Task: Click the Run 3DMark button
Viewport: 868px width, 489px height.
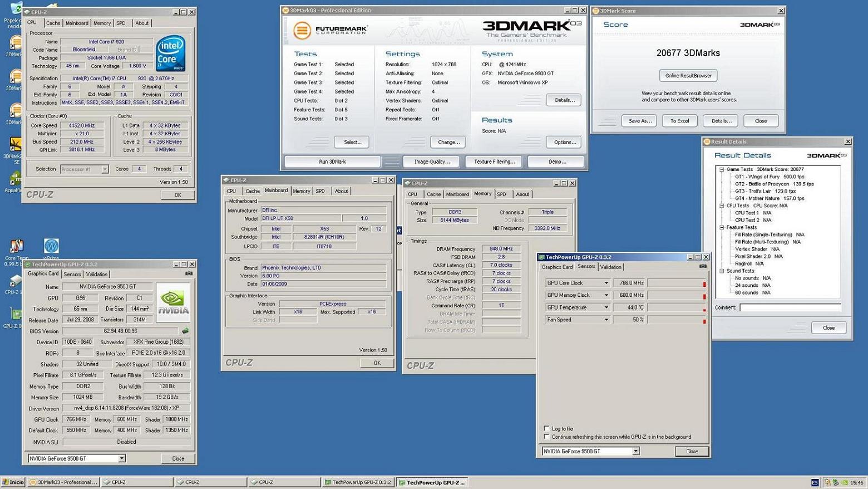Action: tap(332, 162)
